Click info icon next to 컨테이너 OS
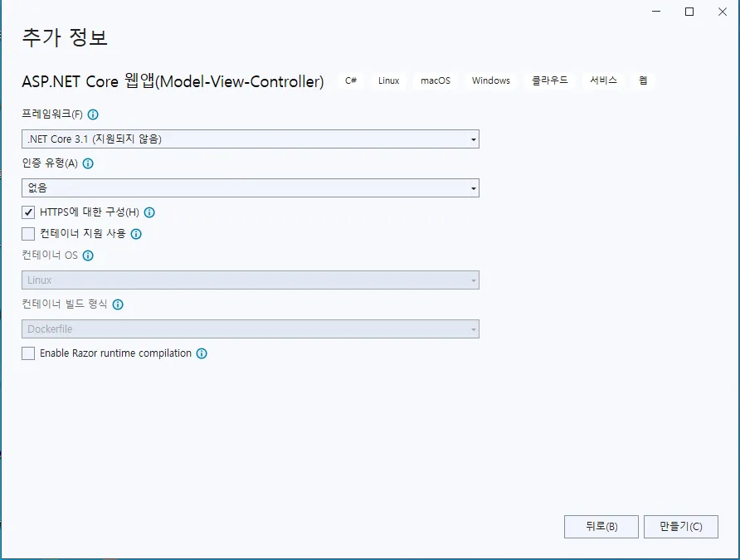The image size is (740, 560). (88, 256)
